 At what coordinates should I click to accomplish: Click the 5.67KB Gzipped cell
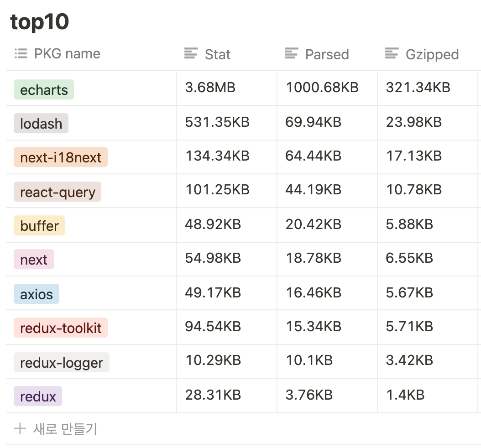(428, 293)
